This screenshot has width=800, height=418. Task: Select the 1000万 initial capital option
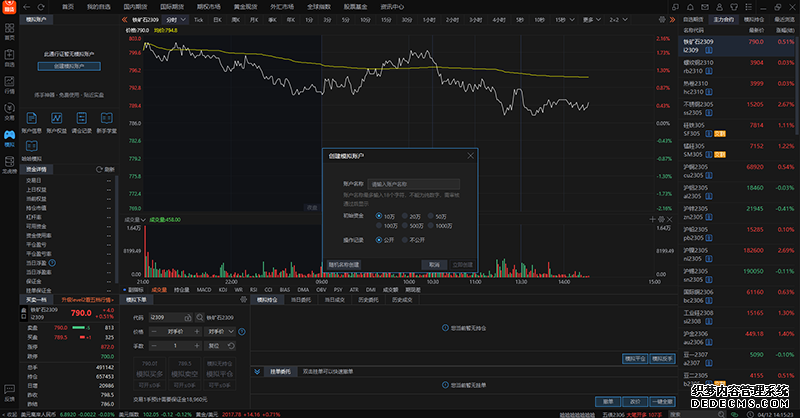(x=438, y=226)
